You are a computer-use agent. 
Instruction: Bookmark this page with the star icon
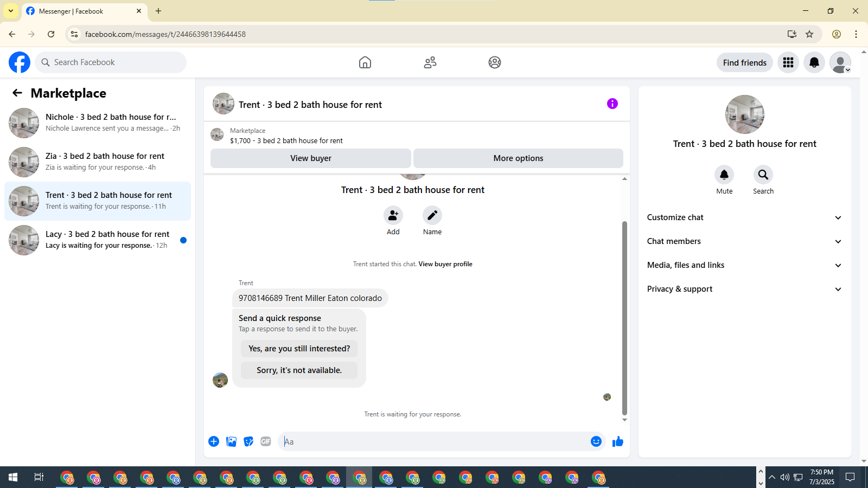pyautogui.click(x=809, y=34)
